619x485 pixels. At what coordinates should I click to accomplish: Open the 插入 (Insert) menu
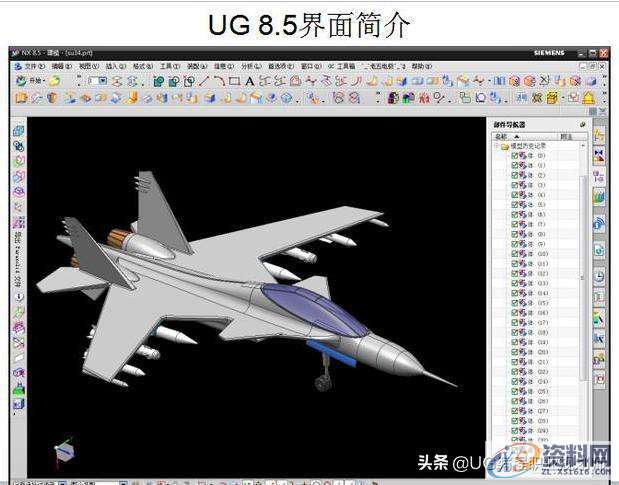coord(116,66)
